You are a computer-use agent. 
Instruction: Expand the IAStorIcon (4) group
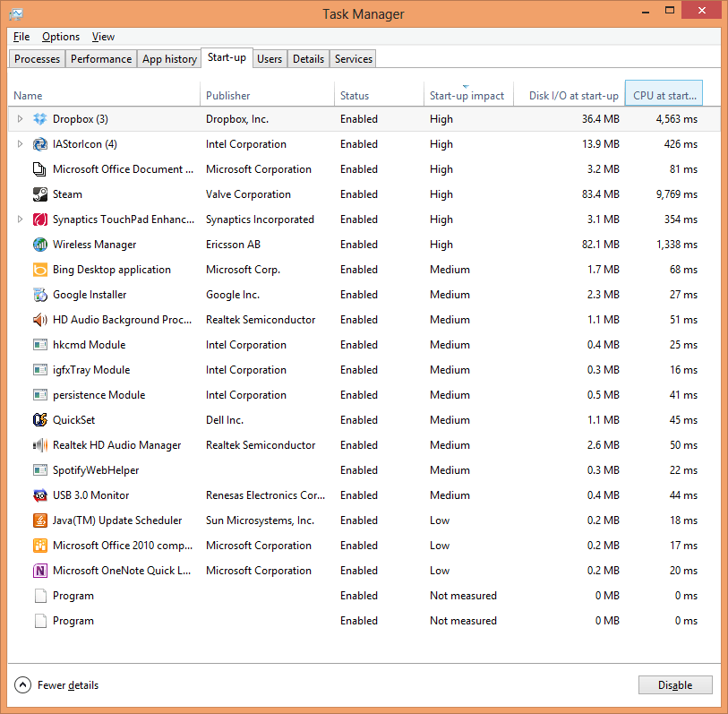20,144
